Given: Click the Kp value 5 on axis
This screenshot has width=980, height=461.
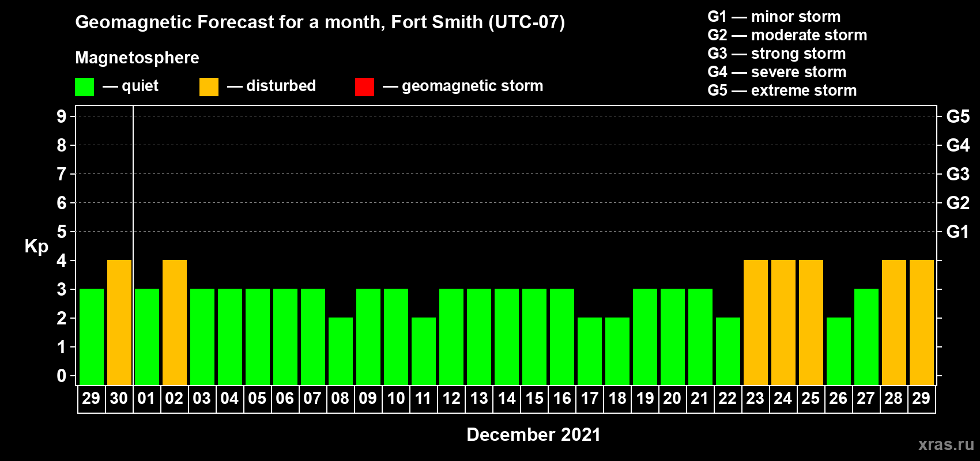Looking at the screenshot, I should pyautogui.click(x=62, y=232).
